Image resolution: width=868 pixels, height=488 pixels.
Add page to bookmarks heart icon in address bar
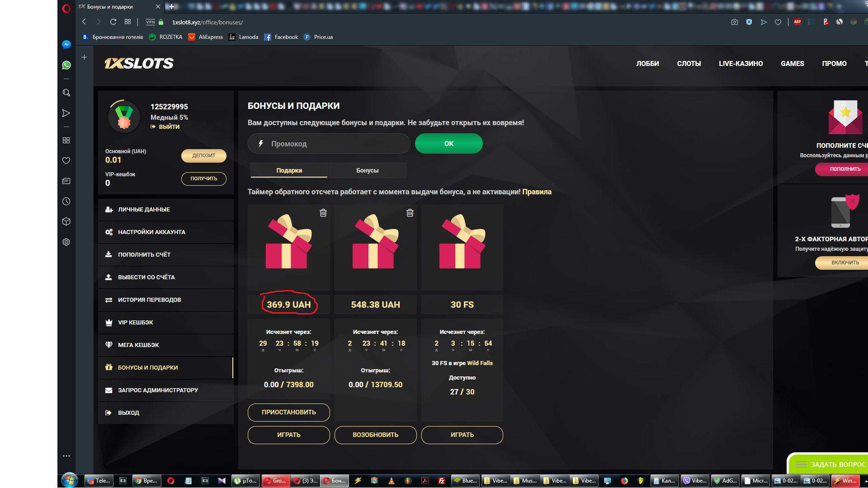tap(778, 22)
